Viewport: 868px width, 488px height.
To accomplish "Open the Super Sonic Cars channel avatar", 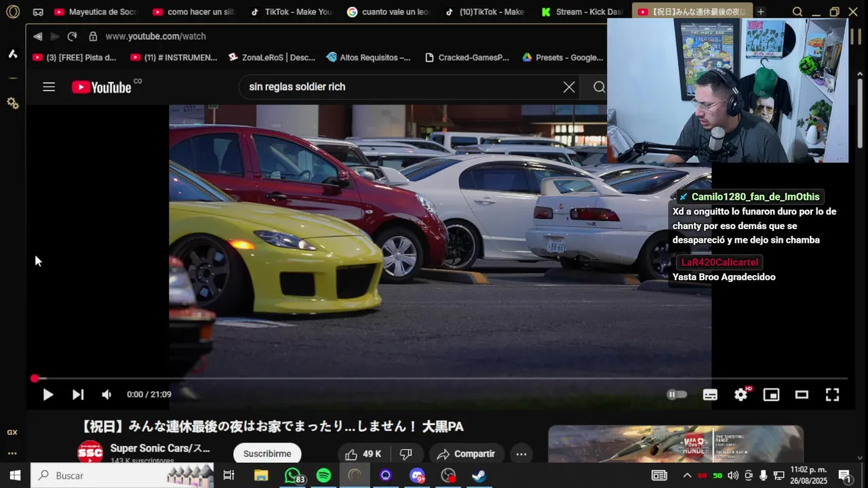I will pyautogui.click(x=90, y=453).
